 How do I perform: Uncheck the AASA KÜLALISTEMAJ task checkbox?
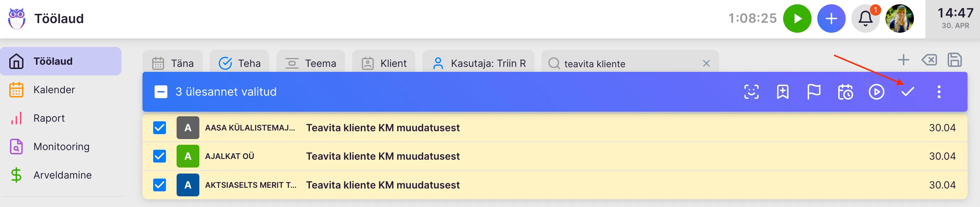tap(160, 128)
